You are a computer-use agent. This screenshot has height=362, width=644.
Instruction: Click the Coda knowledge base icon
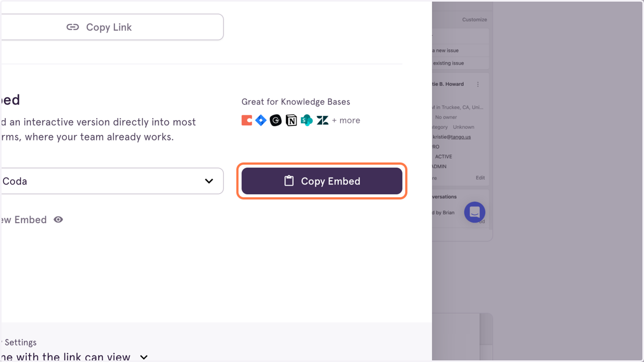pyautogui.click(x=247, y=120)
